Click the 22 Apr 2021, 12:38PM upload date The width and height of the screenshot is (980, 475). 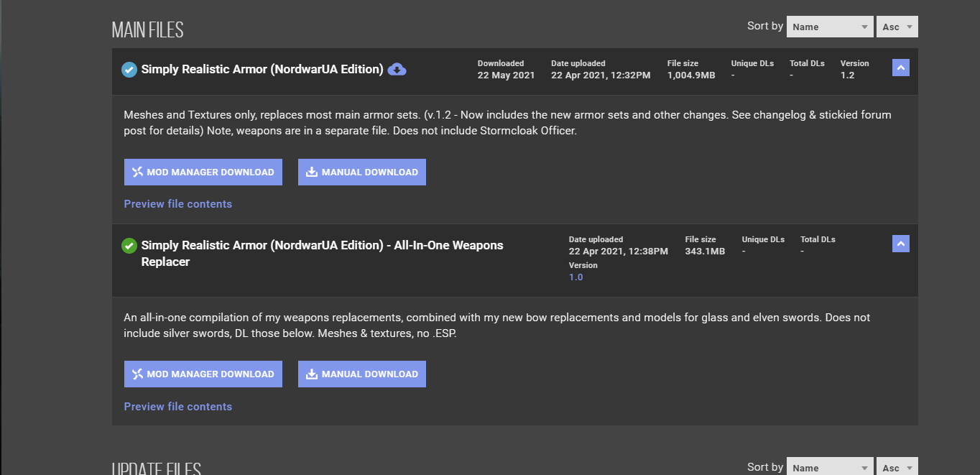point(619,252)
